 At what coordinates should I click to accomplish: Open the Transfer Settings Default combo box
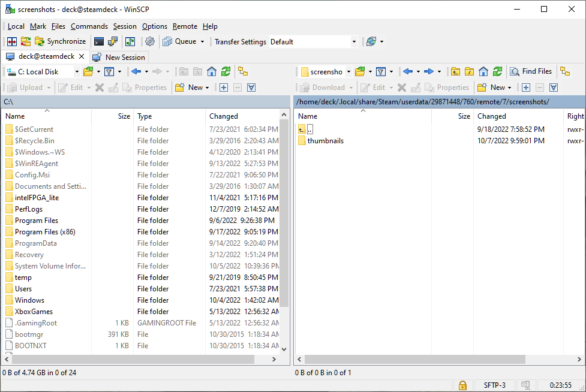click(313, 42)
